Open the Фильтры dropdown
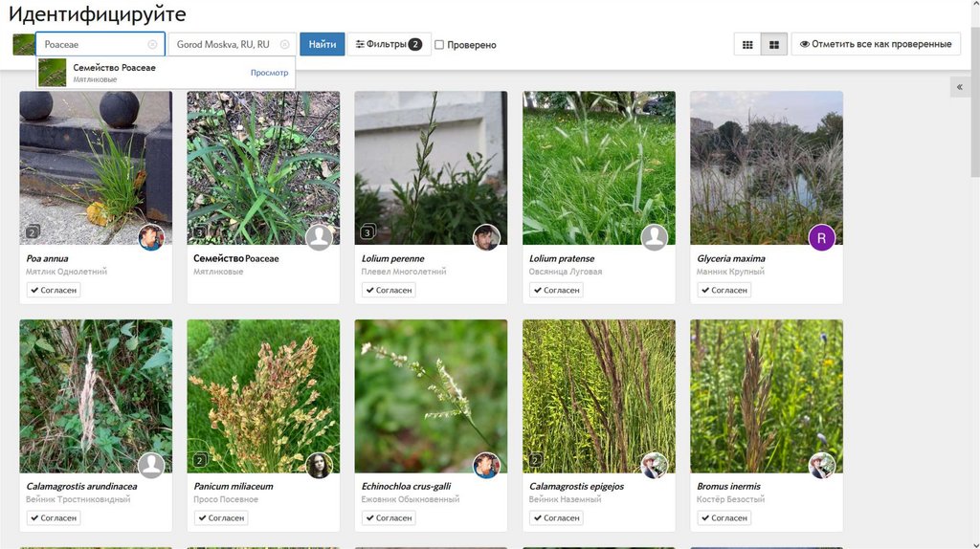The width and height of the screenshot is (980, 549). 389,44
